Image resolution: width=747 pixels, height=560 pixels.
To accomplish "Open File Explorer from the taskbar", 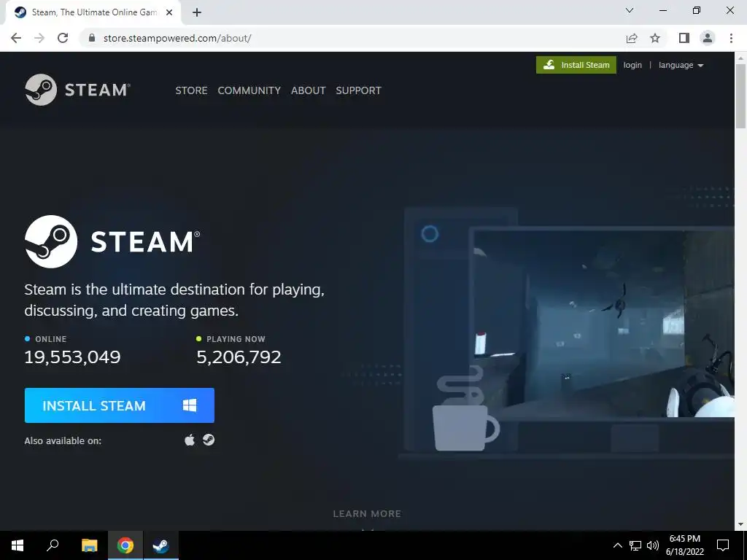I will pyautogui.click(x=89, y=545).
